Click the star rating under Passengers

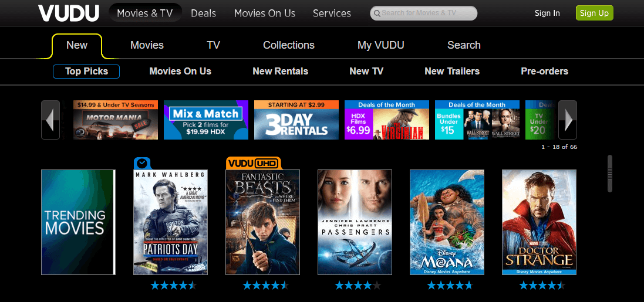point(358,285)
